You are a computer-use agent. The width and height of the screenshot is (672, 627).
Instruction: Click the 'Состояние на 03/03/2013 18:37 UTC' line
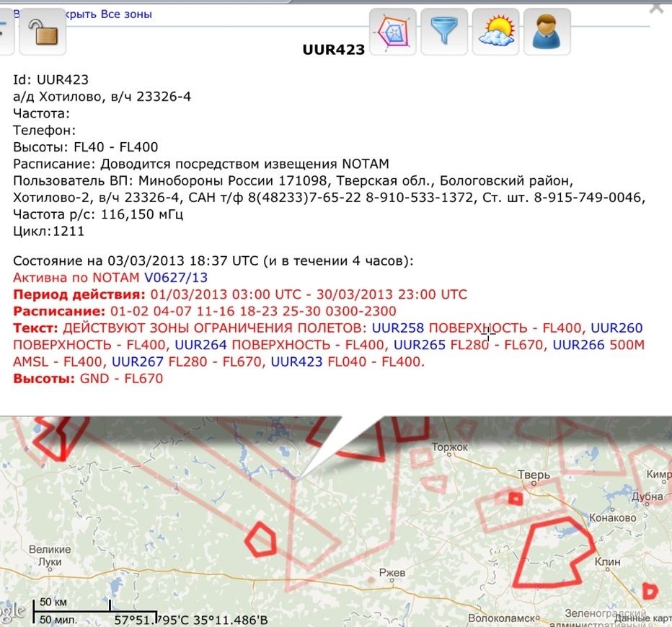(213, 260)
